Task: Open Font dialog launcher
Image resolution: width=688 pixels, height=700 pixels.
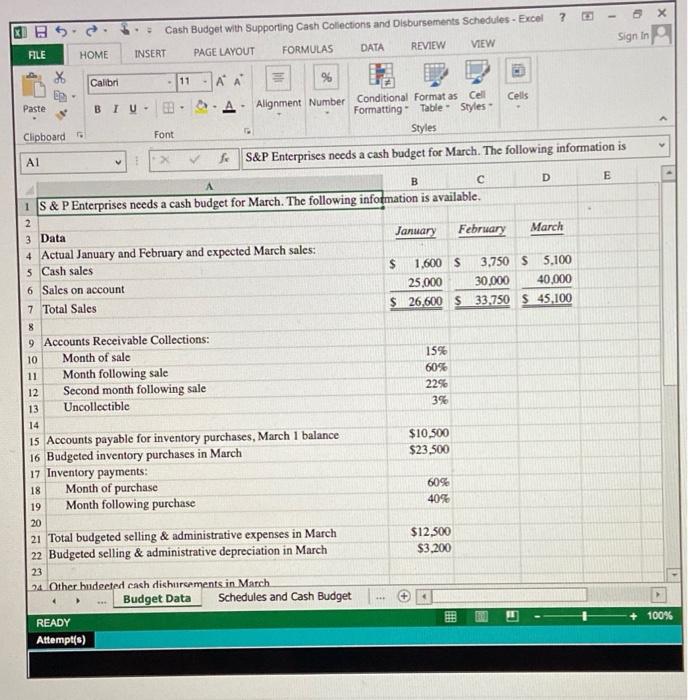Action: tap(247, 131)
